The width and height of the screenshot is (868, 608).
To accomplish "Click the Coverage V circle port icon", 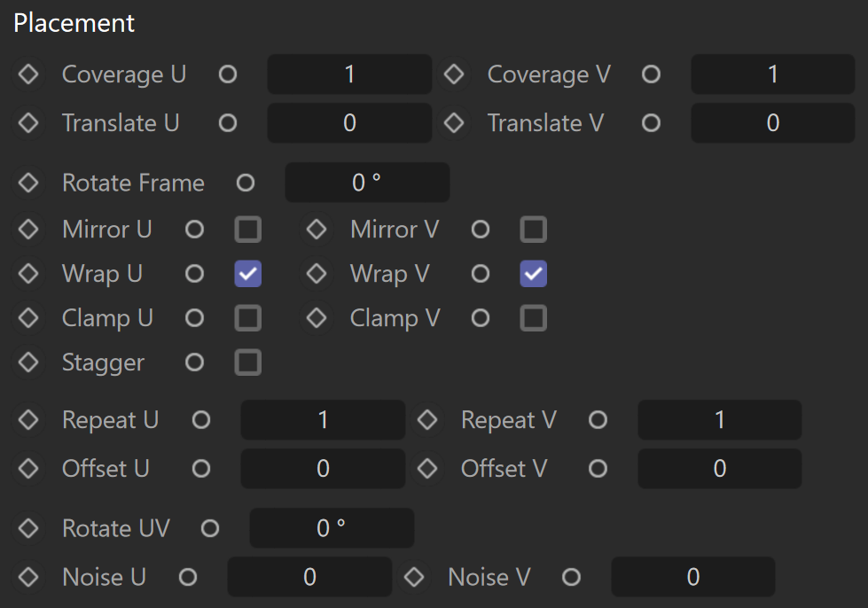I will click(651, 74).
